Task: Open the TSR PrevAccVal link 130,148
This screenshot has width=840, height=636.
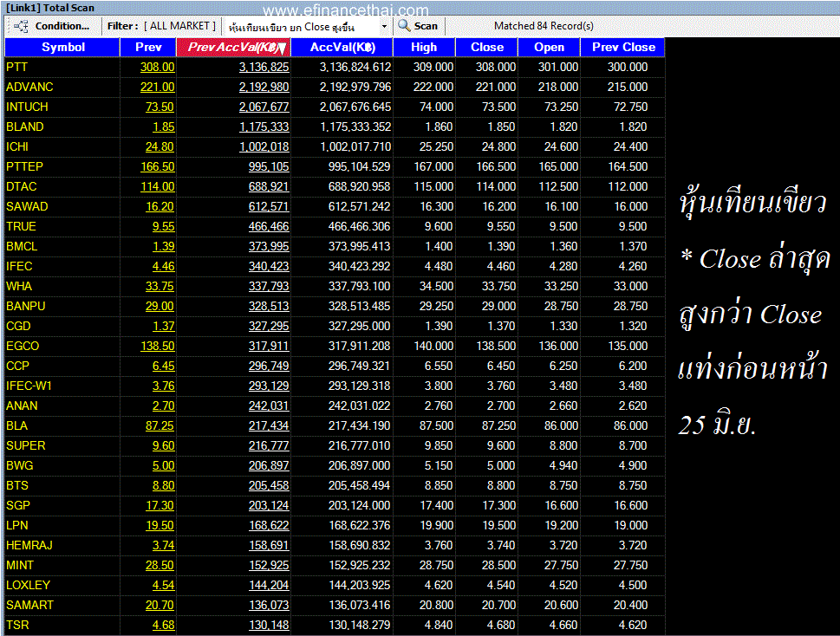Action: pyautogui.click(x=269, y=625)
